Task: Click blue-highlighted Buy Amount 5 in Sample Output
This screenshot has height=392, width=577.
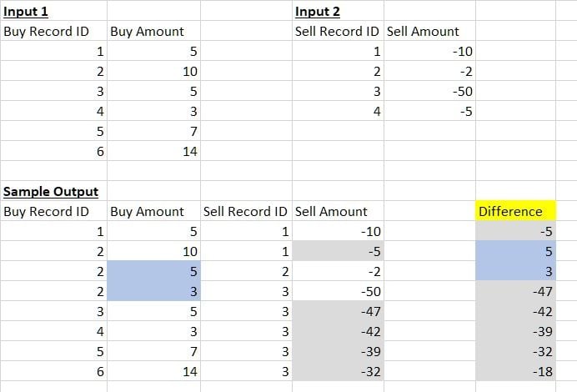Action: [x=153, y=271]
